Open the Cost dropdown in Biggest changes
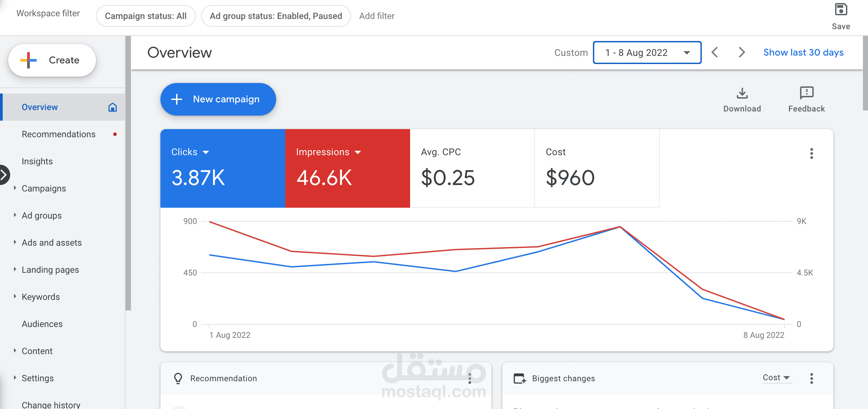 pos(776,377)
